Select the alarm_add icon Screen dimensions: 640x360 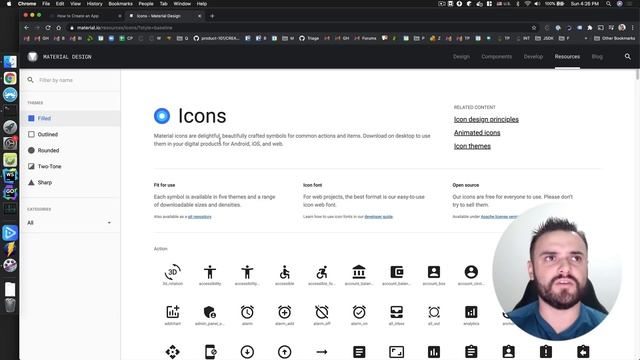tap(284, 312)
